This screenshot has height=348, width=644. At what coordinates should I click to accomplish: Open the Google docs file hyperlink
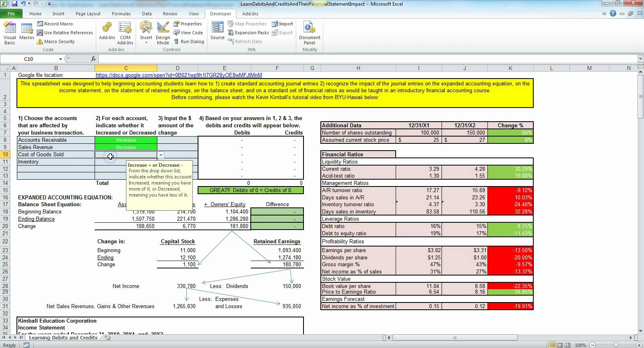tap(179, 75)
